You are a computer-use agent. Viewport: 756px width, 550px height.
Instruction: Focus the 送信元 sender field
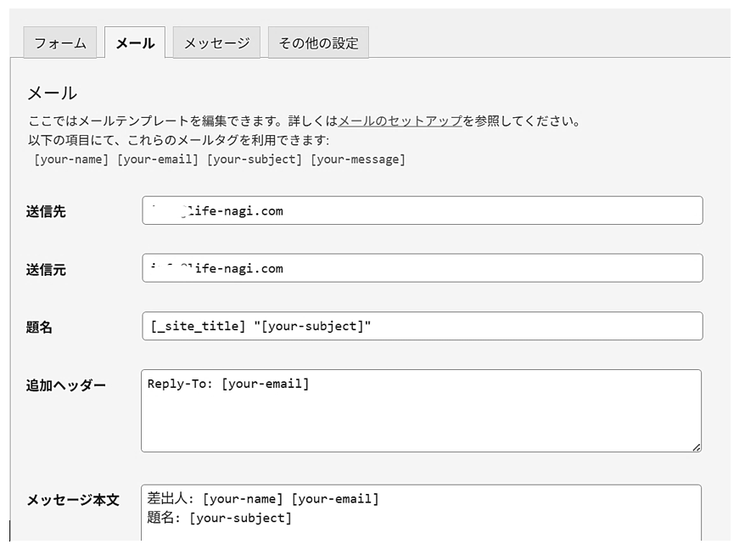[422, 268]
